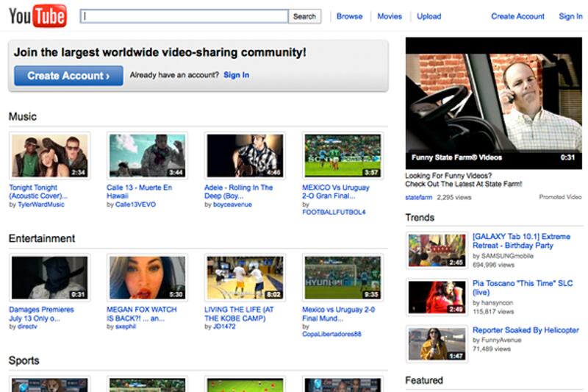Click the YouTube logo

tap(38, 15)
